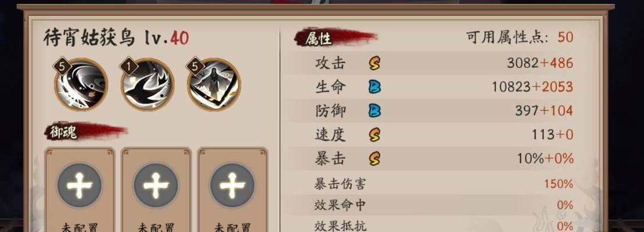Select the 暴击伤害 150% row
Viewport: 644px width, 232px height.
(434, 184)
